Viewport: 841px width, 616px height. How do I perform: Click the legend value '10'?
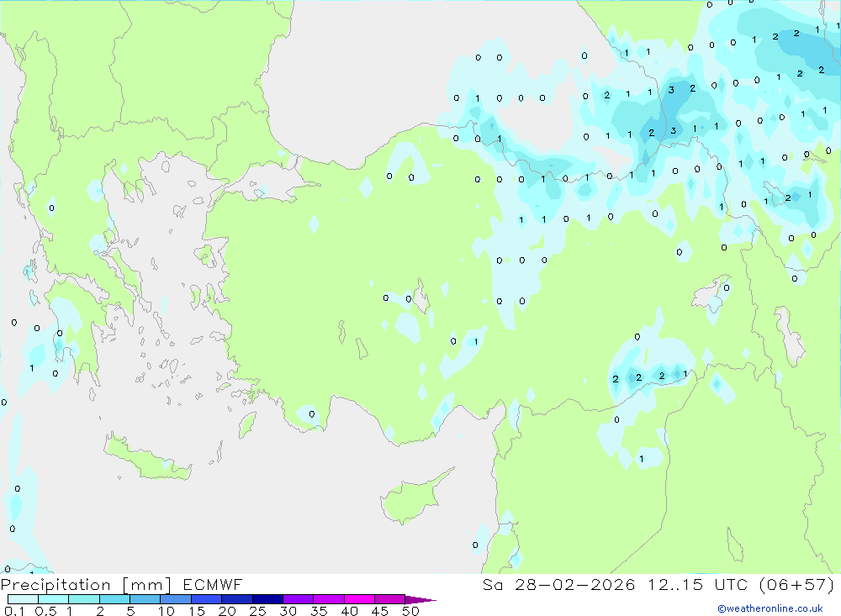point(167,611)
